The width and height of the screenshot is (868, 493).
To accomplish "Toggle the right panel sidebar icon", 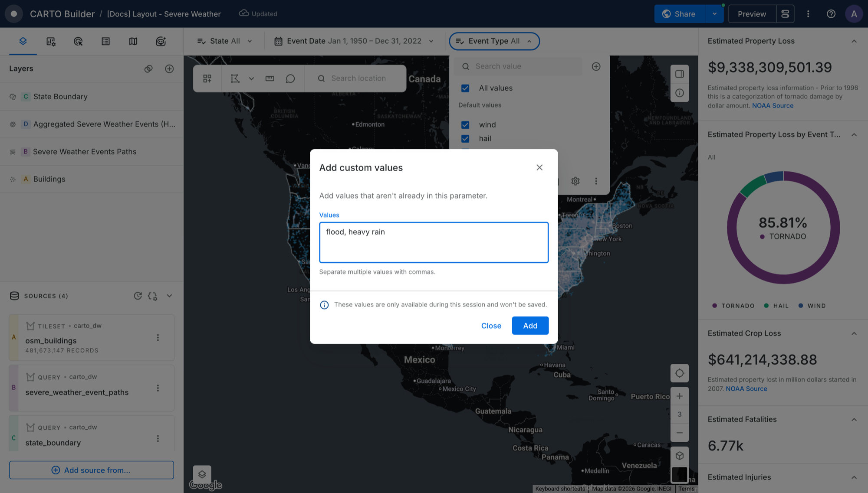I will [680, 74].
